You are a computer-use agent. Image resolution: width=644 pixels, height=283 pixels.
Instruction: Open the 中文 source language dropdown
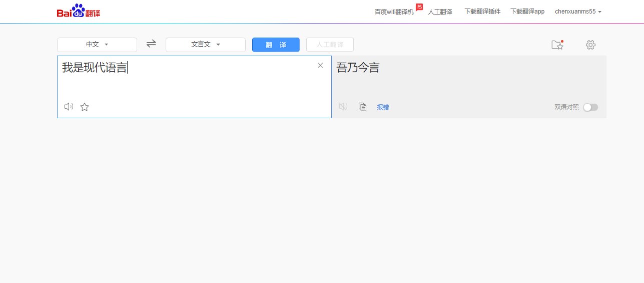[x=97, y=45]
